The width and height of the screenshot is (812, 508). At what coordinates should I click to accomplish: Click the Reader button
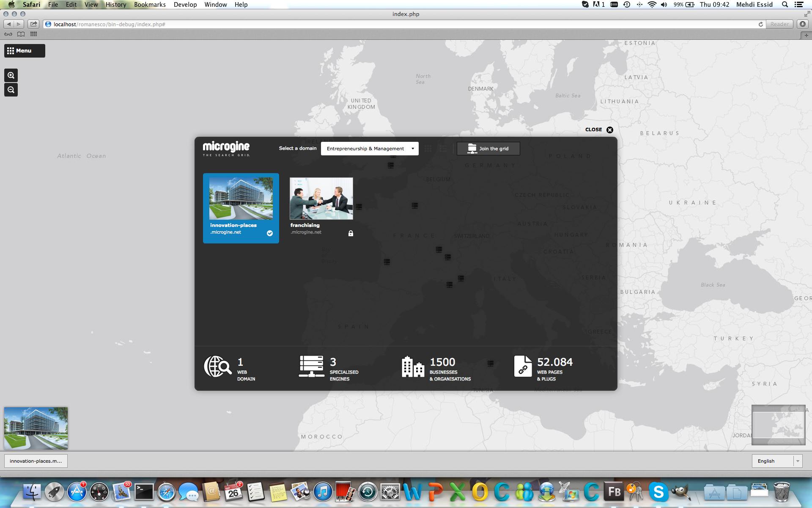[779, 24]
